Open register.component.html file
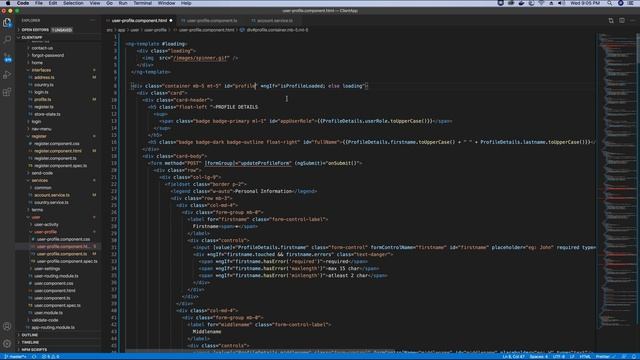640x360 pixels. point(58,151)
